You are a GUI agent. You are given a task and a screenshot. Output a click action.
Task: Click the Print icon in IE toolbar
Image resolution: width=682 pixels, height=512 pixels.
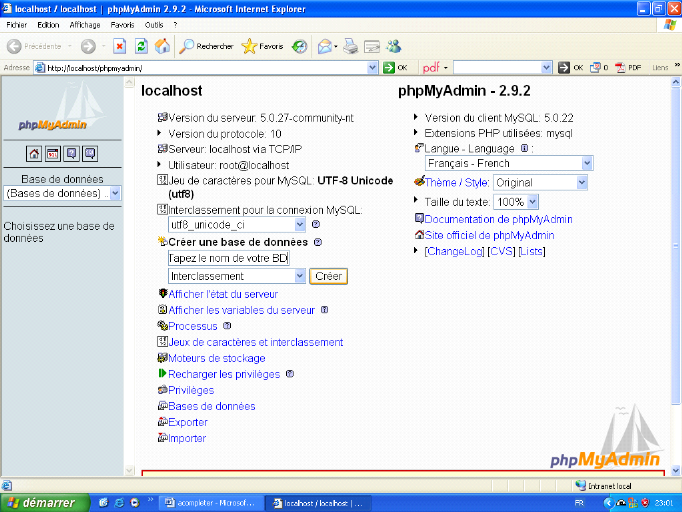pyautogui.click(x=350, y=46)
